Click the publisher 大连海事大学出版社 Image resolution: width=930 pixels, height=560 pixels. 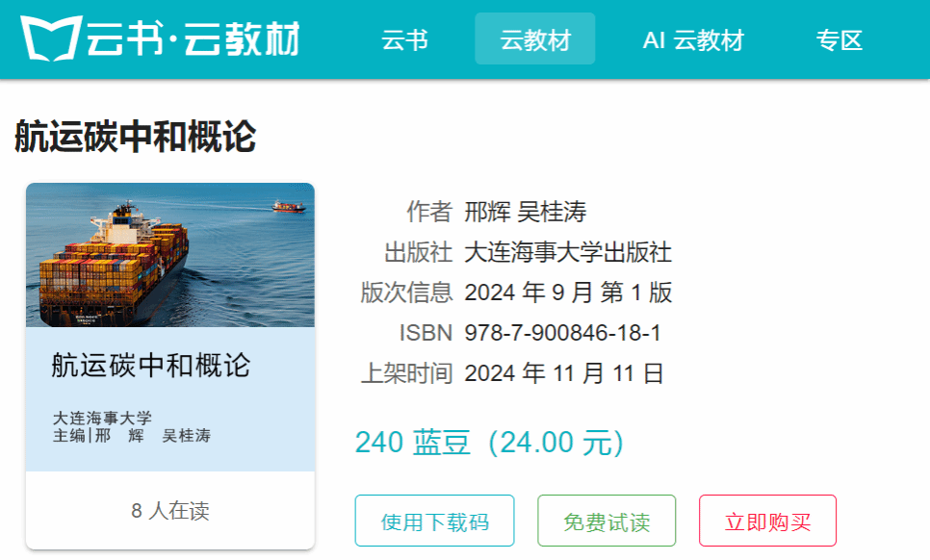(568, 252)
